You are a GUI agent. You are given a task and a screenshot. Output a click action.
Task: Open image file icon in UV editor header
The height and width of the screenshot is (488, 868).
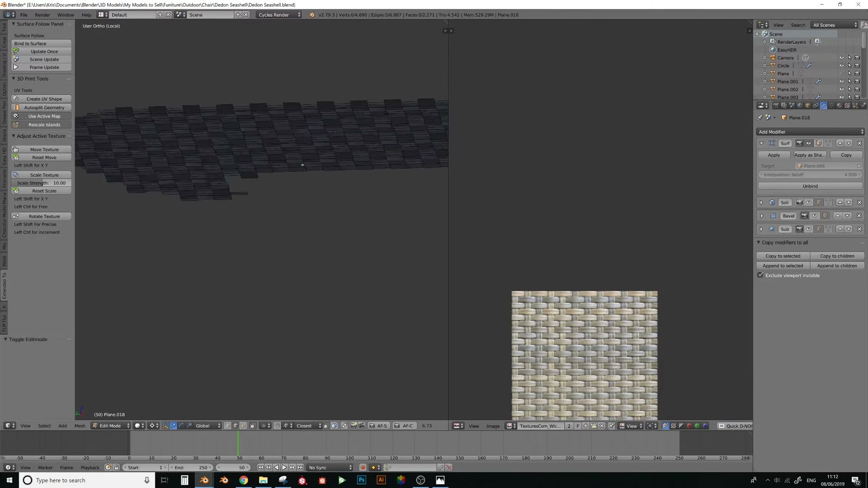coord(594,426)
